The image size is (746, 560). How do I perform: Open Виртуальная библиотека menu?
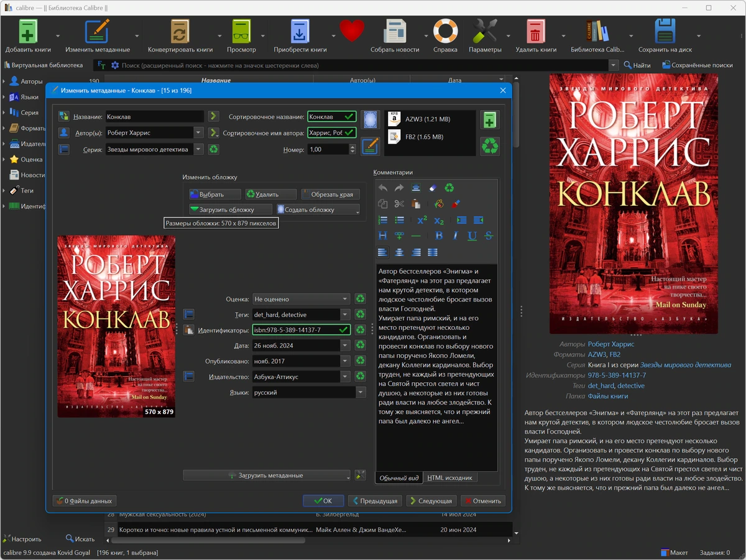[x=44, y=65]
